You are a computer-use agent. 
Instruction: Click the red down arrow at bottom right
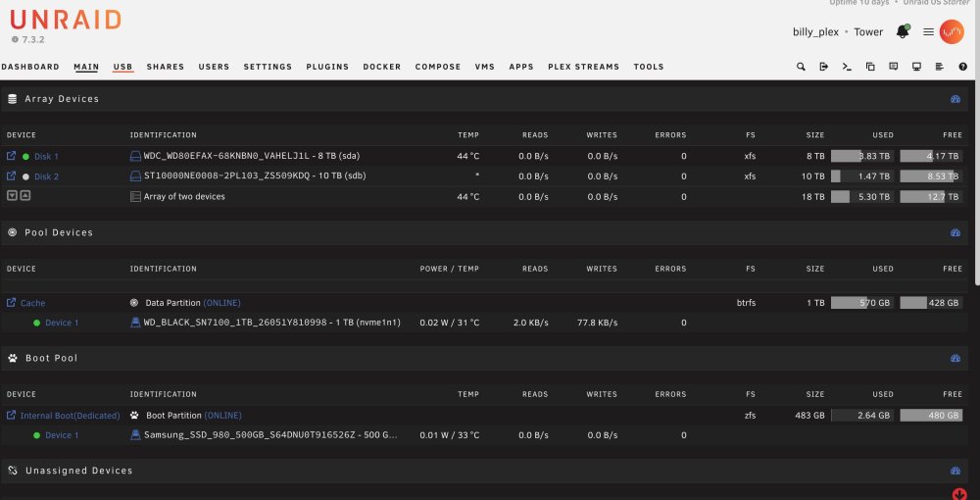[x=959, y=494]
